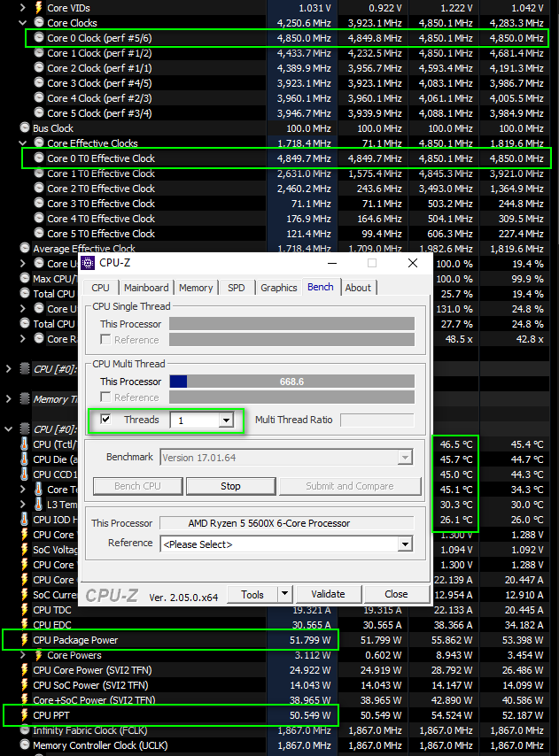
Task: Uncheck the Threads checkbox
Action: [x=105, y=419]
